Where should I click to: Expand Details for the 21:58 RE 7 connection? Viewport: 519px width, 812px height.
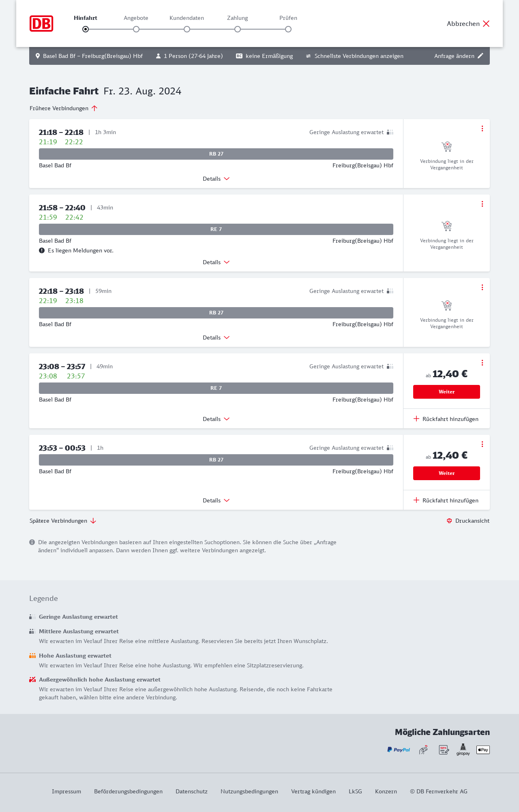click(216, 262)
